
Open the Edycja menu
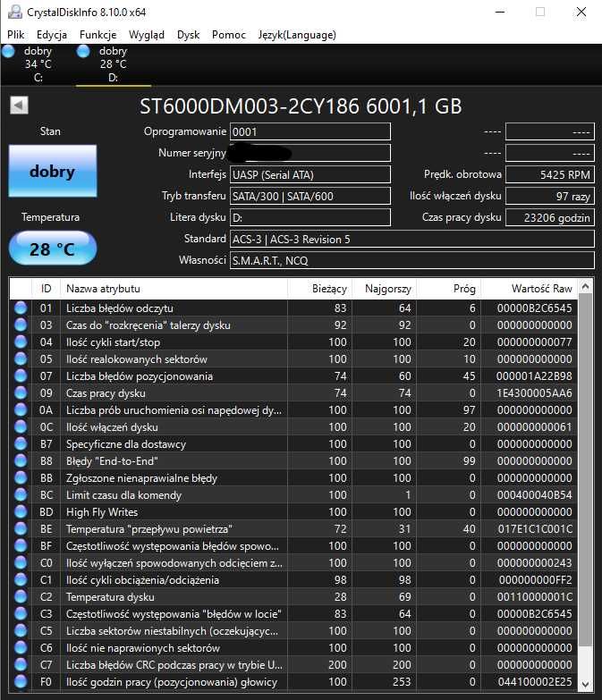click(x=52, y=35)
